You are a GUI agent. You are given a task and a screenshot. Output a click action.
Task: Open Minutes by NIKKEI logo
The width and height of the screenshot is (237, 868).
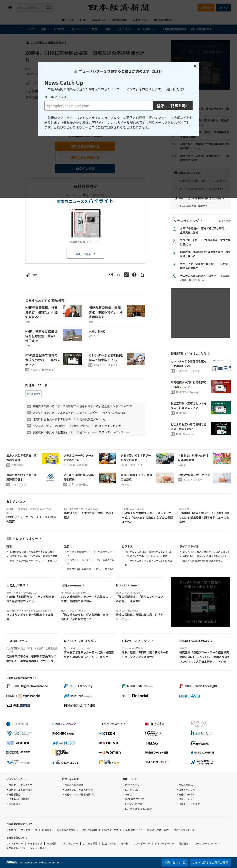pos(78,696)
